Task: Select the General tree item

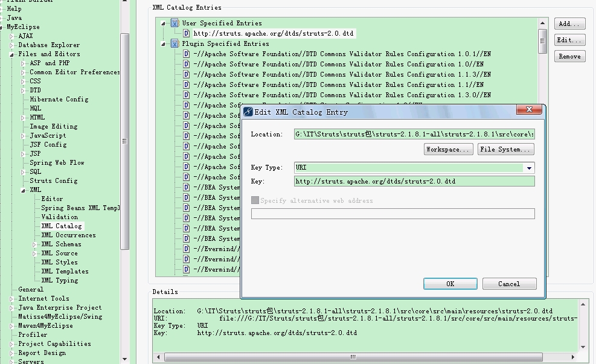Action: pyautogui.click(x=31, y=290)
